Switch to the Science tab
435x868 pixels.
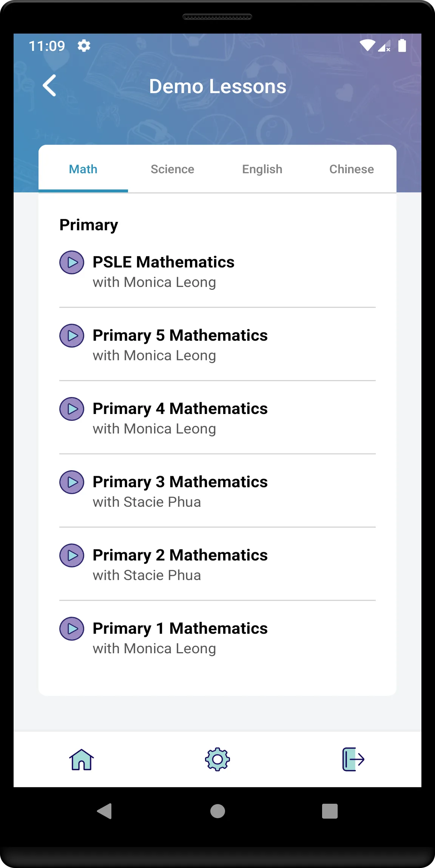pyautogui.click(x=173, y=169)
